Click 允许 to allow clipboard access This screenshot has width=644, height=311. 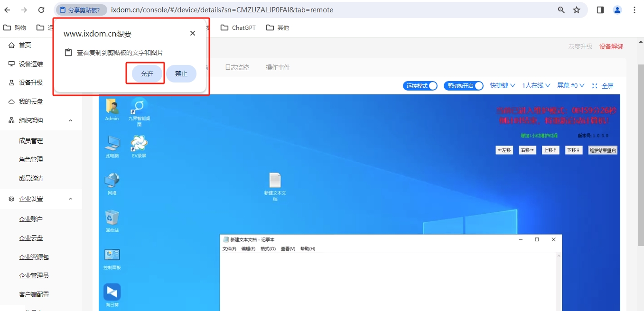(x=147, y=73)
